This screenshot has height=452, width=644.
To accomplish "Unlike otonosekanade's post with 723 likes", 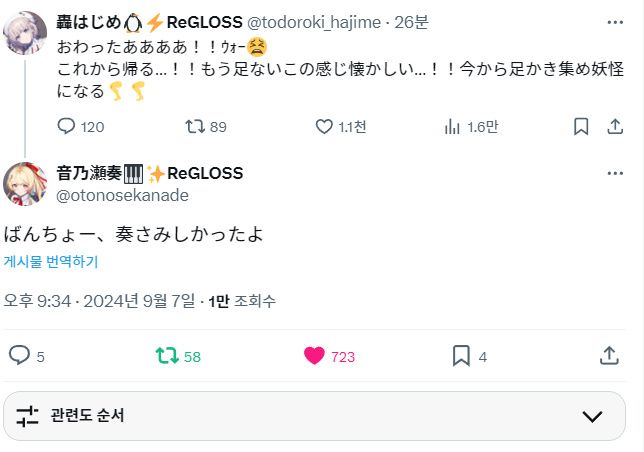I will [x=329, y=356].
